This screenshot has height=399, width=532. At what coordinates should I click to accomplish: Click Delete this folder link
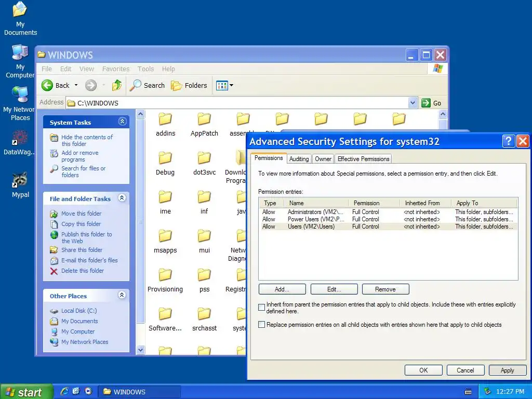83,270
